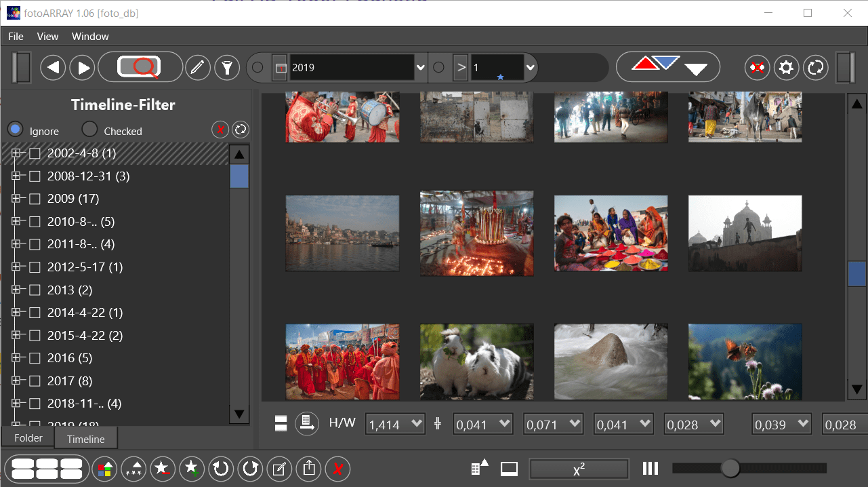Click the star with red minus icon
The width and height of the screenshot is (868, 487).
pos(163,468)
